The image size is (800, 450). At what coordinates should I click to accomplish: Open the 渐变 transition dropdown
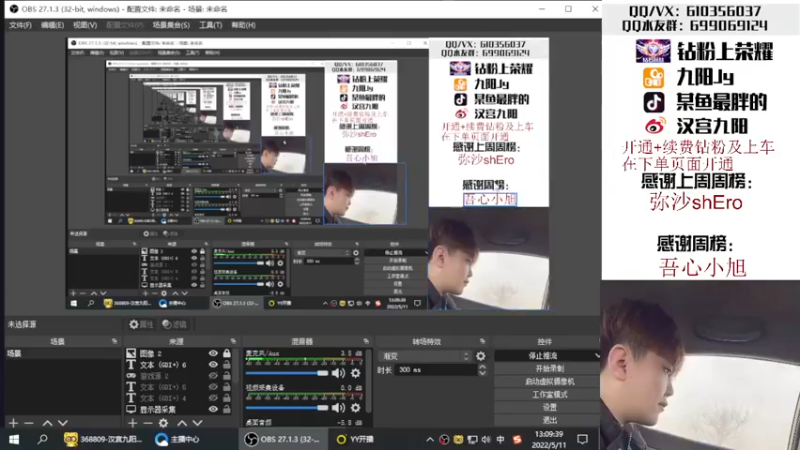coord(425,356)
